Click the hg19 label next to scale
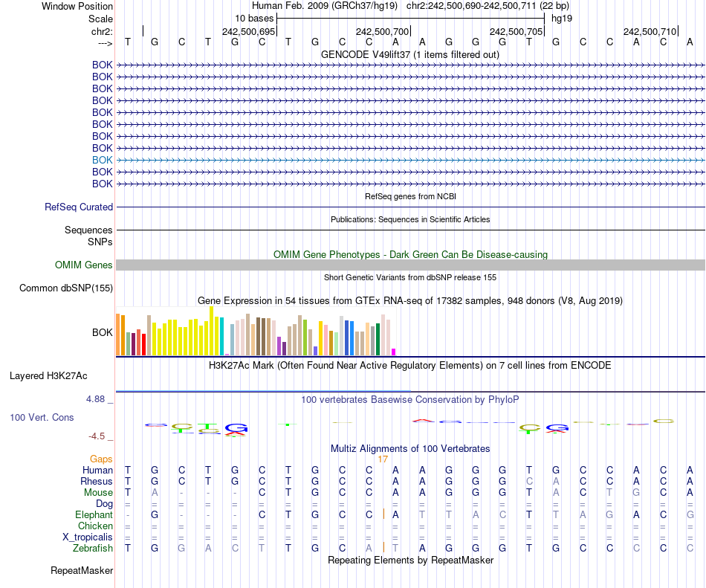The image size is (706, 588). pyautogui.click(x=562, y=19)
